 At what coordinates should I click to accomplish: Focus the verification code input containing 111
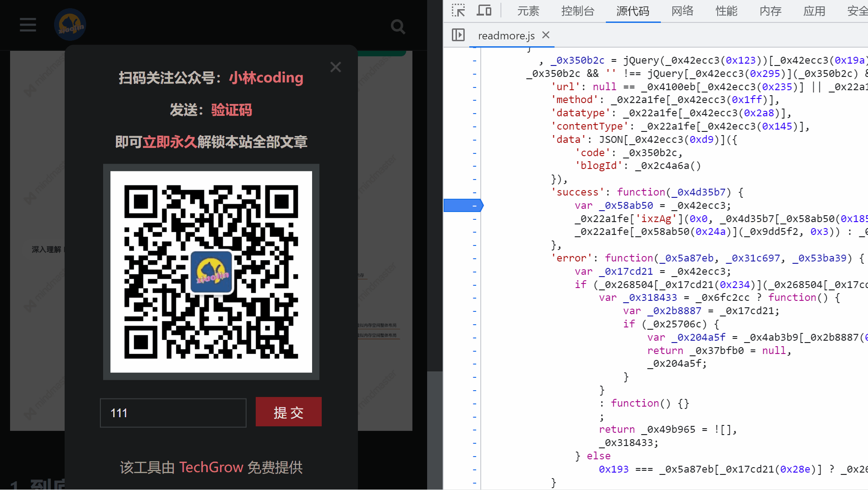(x=173, y=413)
